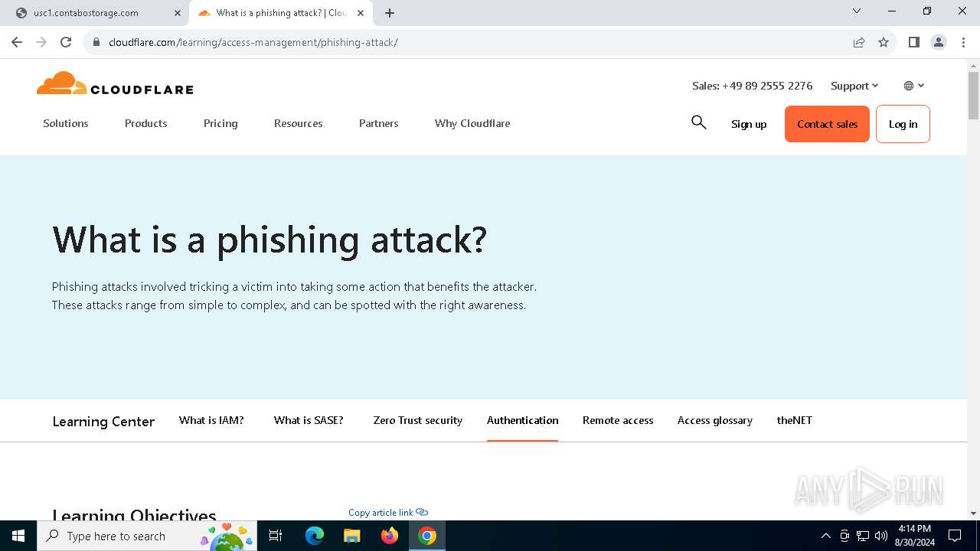980x551 pixels.
Task: Expand the Support dropdown
Action: (x=854, y=86)
